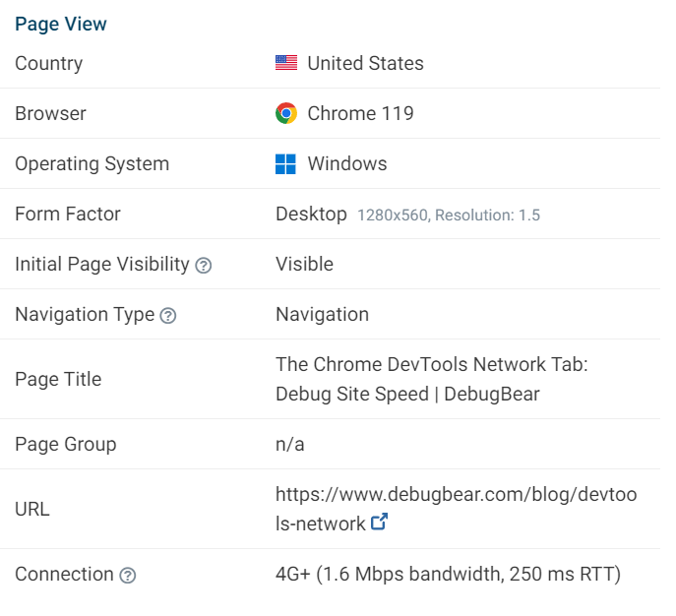
Task: Select the 4G+ connection details text
Action: pyautogui.click(x=449, y=575)
